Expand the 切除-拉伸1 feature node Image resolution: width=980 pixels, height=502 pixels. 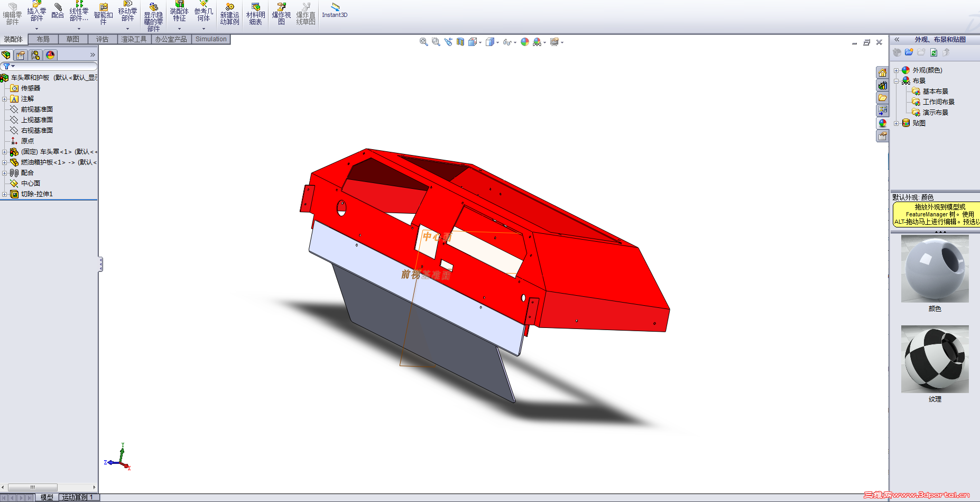[x=5, y=194]
